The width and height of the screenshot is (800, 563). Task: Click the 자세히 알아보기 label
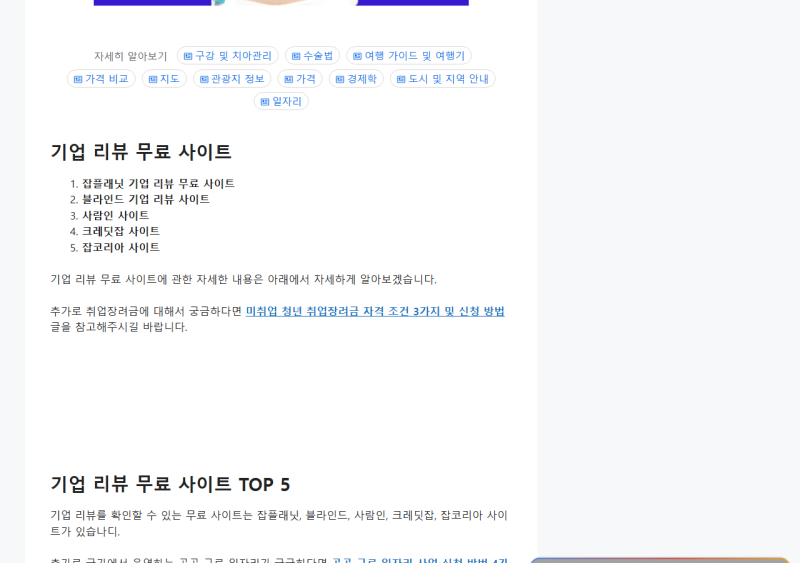tap(131, 56)
